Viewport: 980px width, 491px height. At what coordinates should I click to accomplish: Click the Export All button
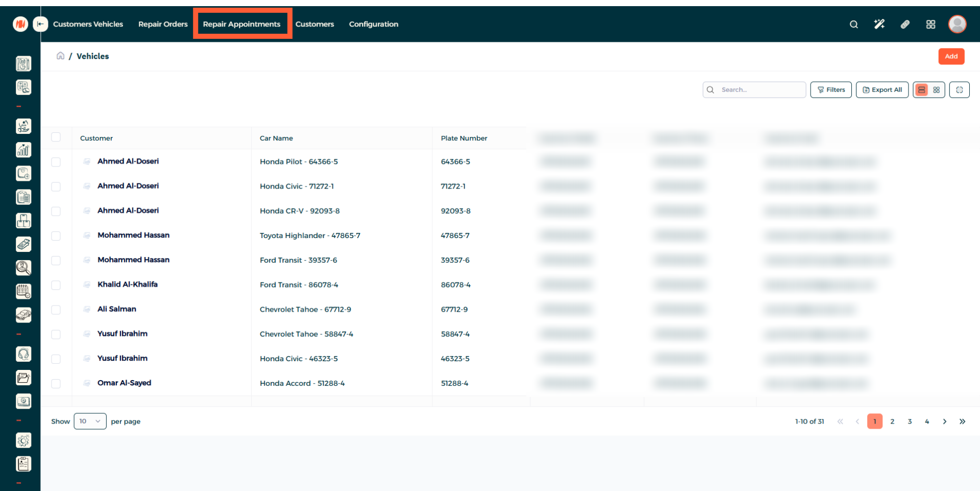click(x=882, y=90)
